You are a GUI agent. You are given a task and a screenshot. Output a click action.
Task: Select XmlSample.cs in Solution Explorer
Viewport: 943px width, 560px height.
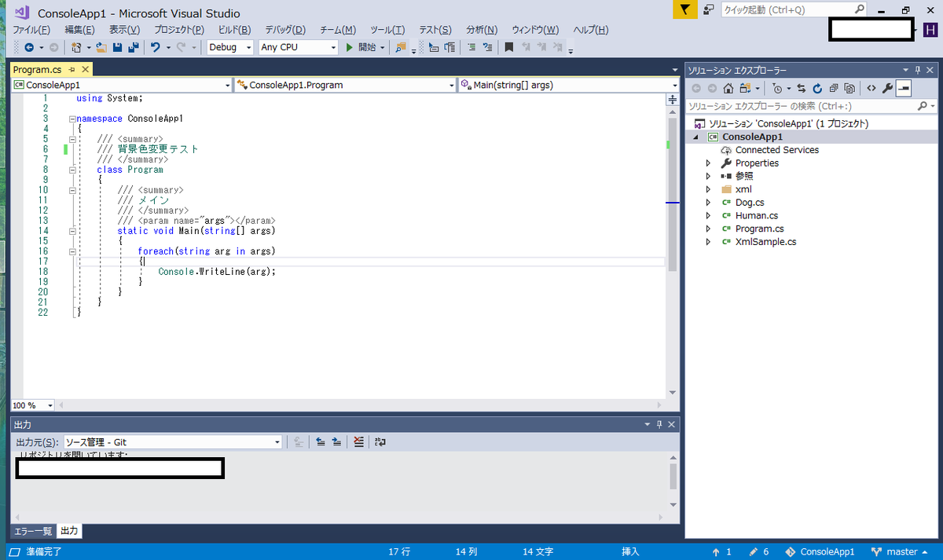coord(765,242)
